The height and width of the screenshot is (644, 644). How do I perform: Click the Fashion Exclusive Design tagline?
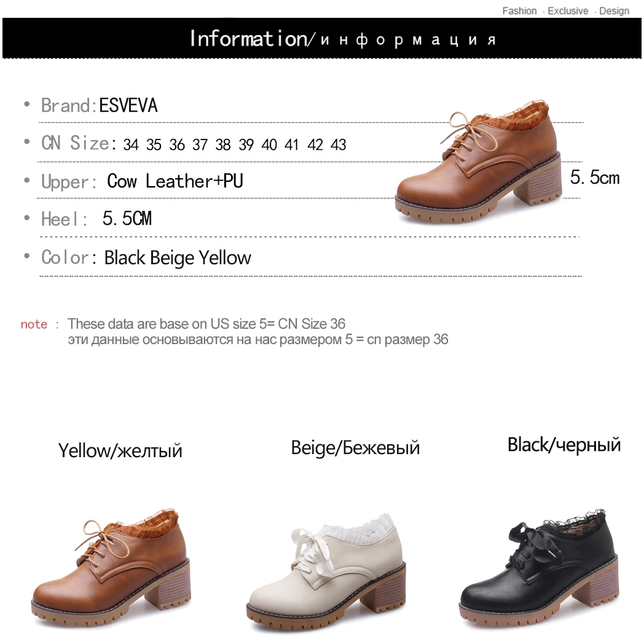coord(565,11)
